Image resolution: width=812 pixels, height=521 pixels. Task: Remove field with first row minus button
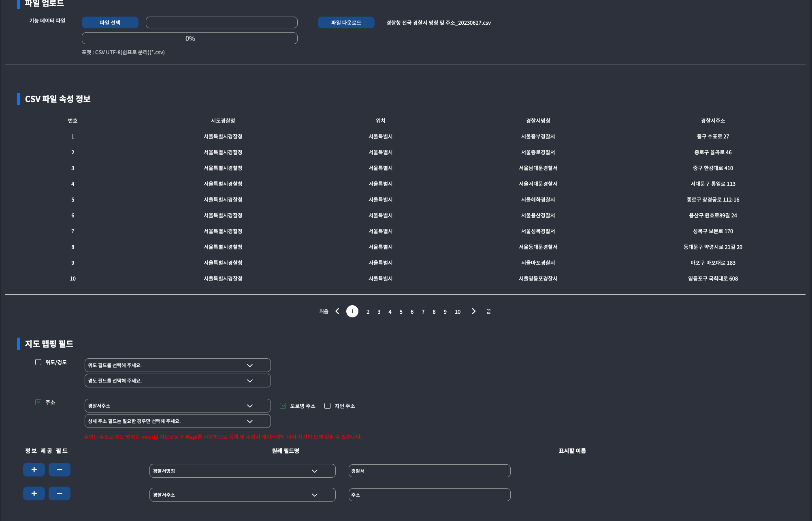click(x=60, y=470)
